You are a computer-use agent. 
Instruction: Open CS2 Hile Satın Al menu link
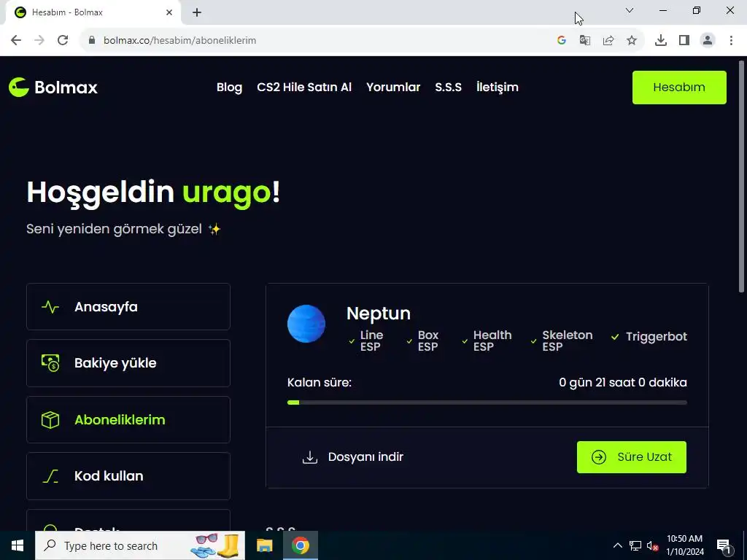point(304,87)
